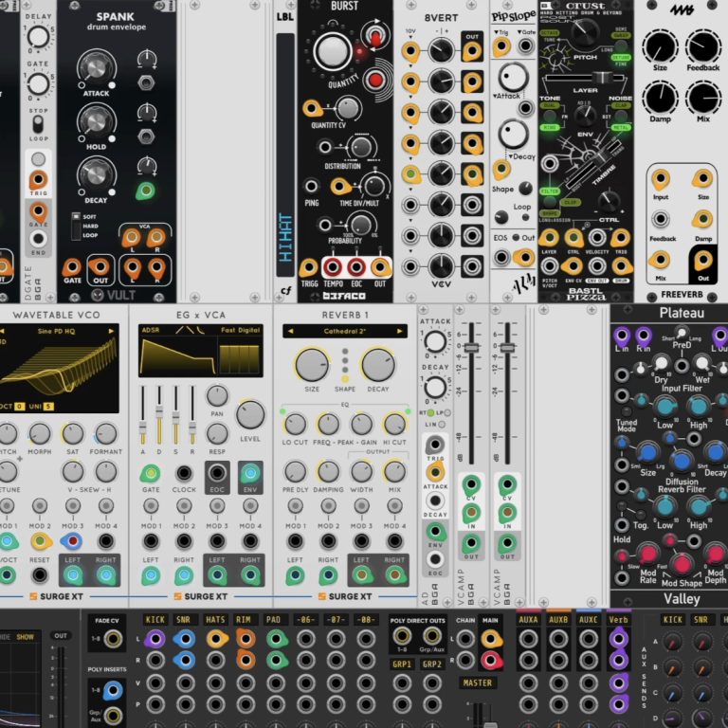Click the TRIGG input jack on BURST
The image size is (728, 728).
tap(309, 267)
